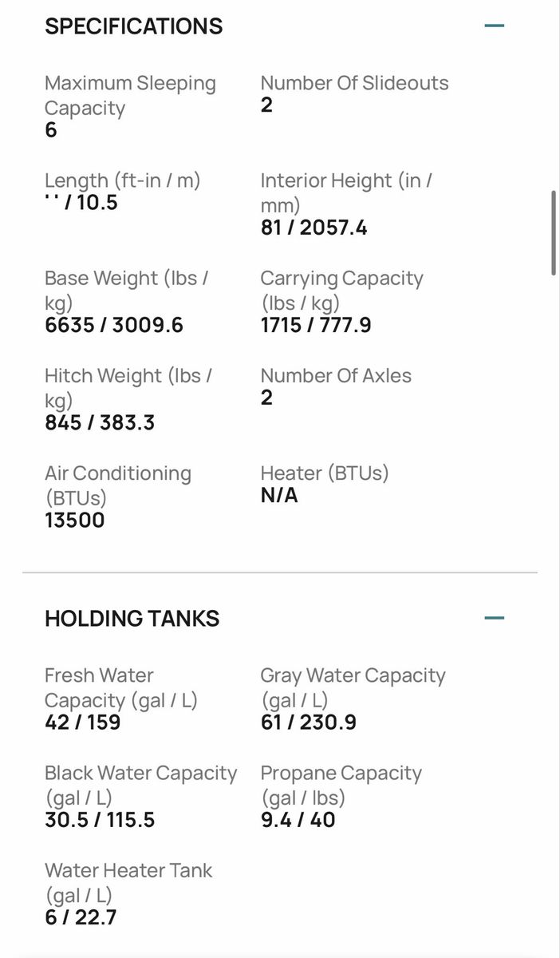Click the Gray Water Capacity value 61 / 230.9
The width and height of the screenshot is (560, 958).
point(309,722)
